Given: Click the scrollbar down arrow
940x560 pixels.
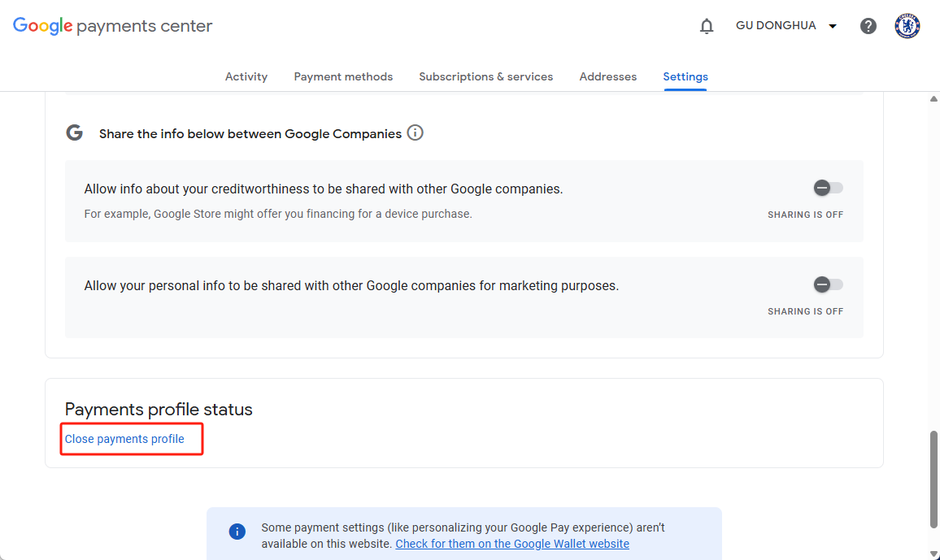Looking at the screenshot, I should click(x=933, y=553).
